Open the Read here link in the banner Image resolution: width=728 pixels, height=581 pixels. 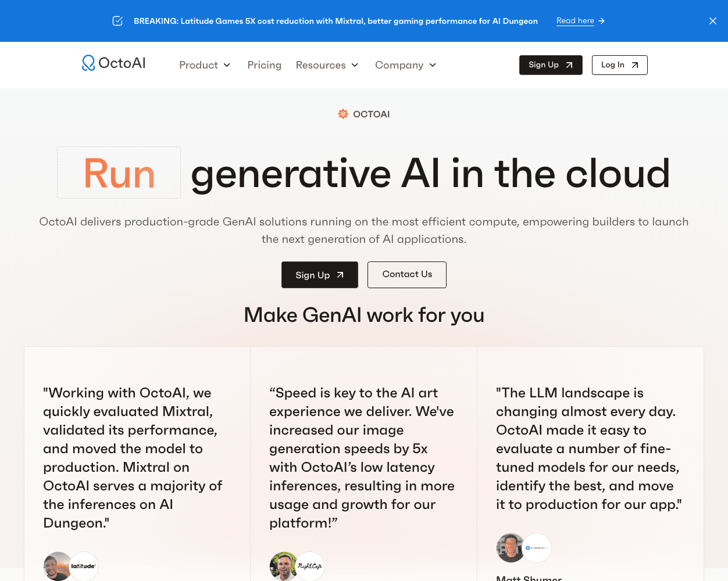575,21
